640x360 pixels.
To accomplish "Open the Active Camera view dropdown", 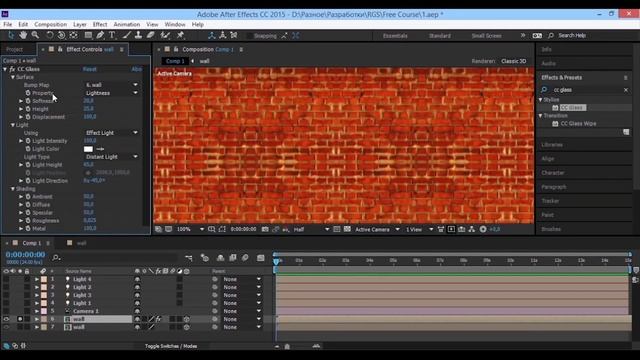I will [377, 229].
